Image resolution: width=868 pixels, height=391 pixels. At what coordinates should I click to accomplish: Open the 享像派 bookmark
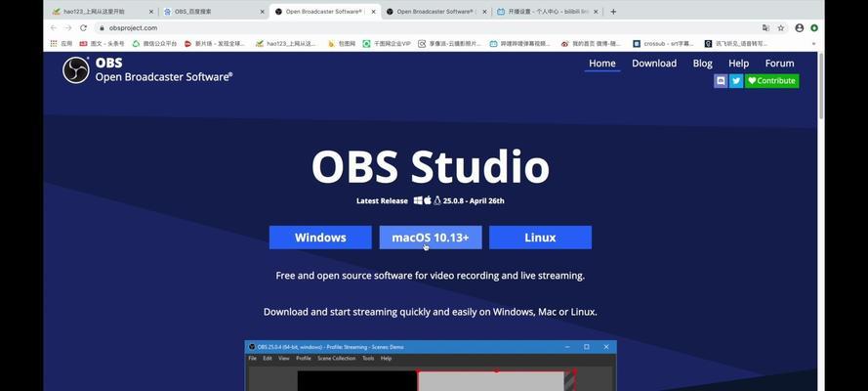coord(449,43)
